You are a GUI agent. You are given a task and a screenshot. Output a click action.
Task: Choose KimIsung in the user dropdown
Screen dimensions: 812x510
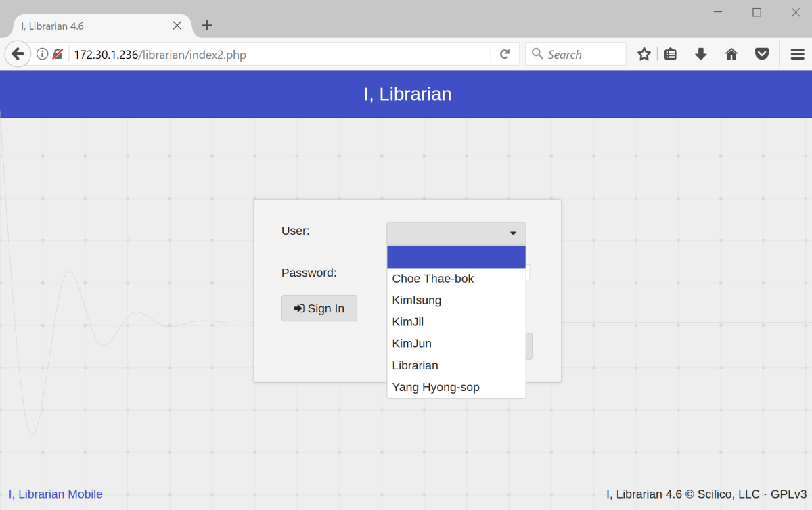click(x=417, y=300)
